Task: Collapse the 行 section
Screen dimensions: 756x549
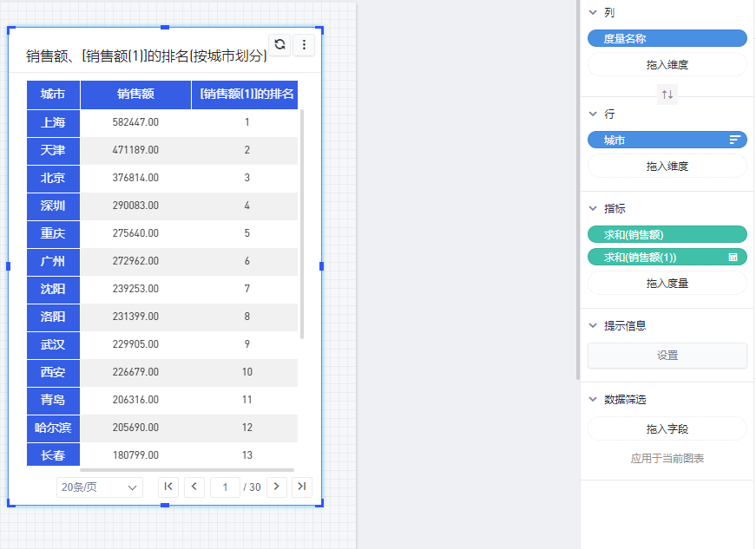Action: 593,114
